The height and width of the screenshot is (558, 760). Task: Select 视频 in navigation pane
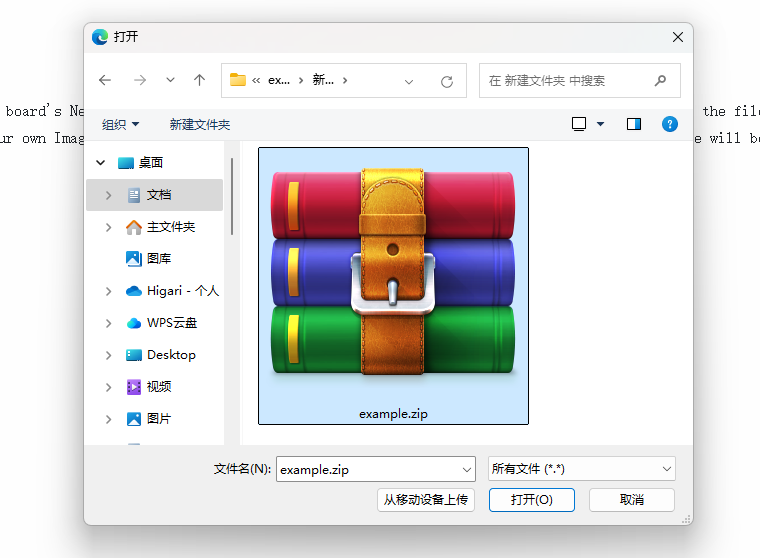click(158, 387)
